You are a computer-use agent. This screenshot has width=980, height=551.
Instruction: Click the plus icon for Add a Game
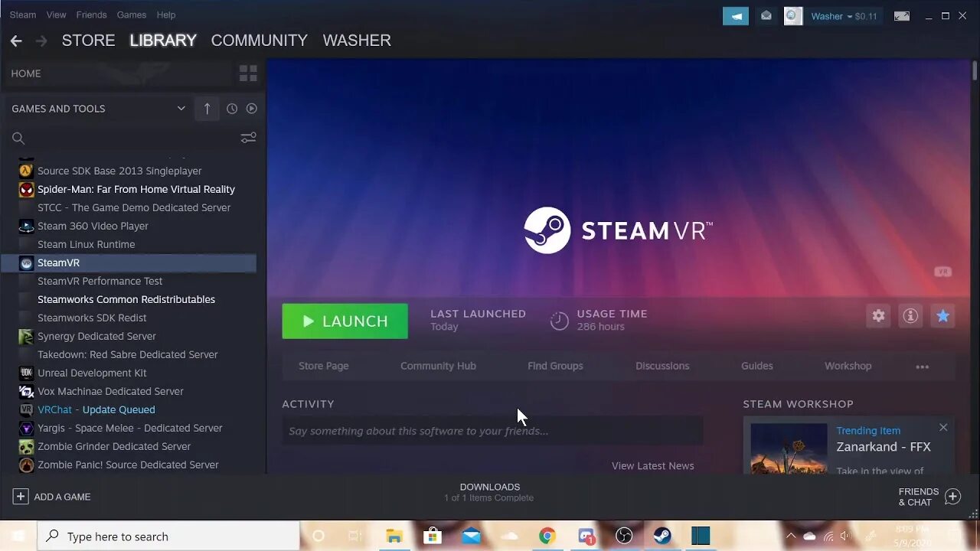click(x=21, y=497)
